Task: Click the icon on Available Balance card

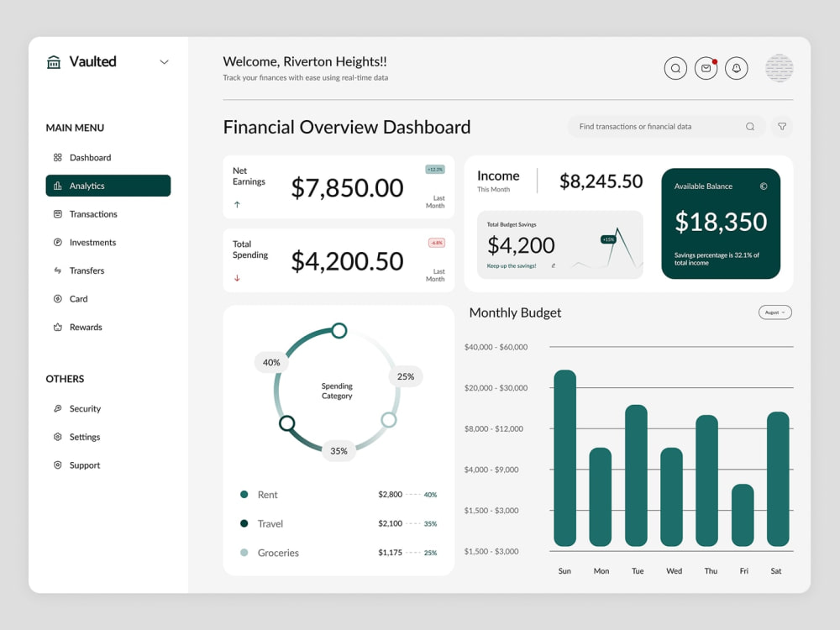Action: click(x=764, y=186)
